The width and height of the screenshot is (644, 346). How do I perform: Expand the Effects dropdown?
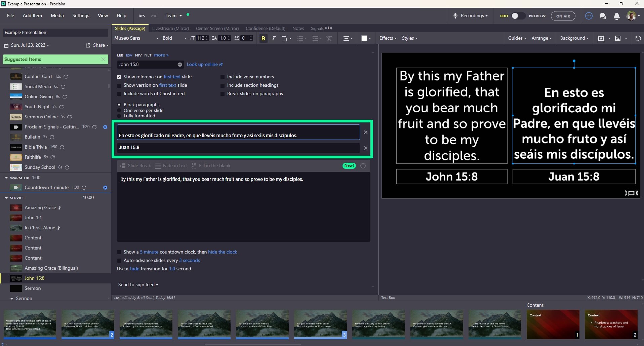coord(388,38)
